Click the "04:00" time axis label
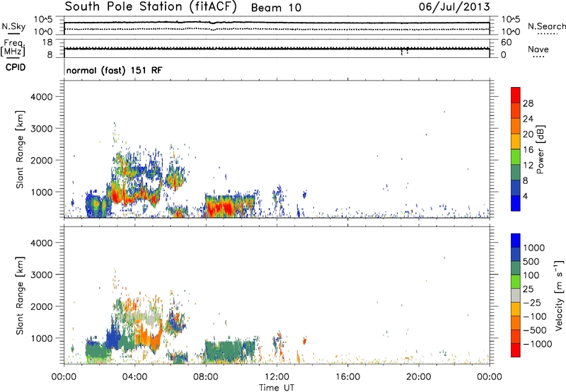 click(x=135, y=377)
